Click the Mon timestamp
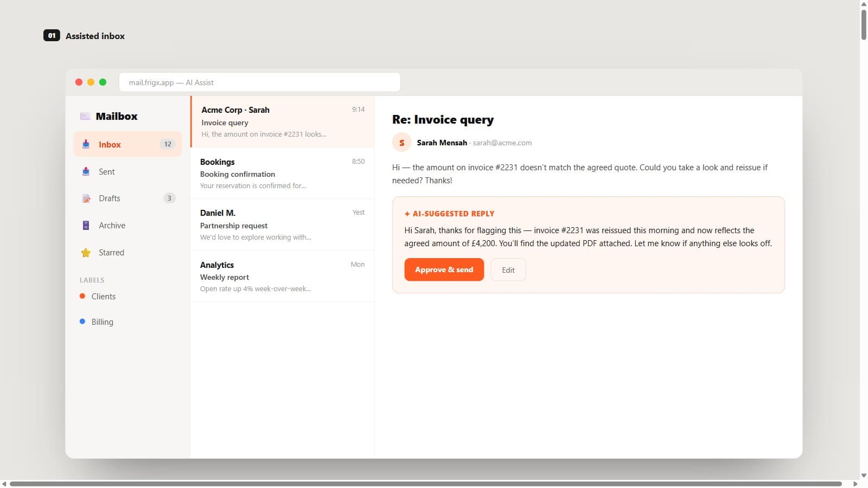The height and width of the screenshot is (488, 868). pyautogui.click(x=358, y=265)
